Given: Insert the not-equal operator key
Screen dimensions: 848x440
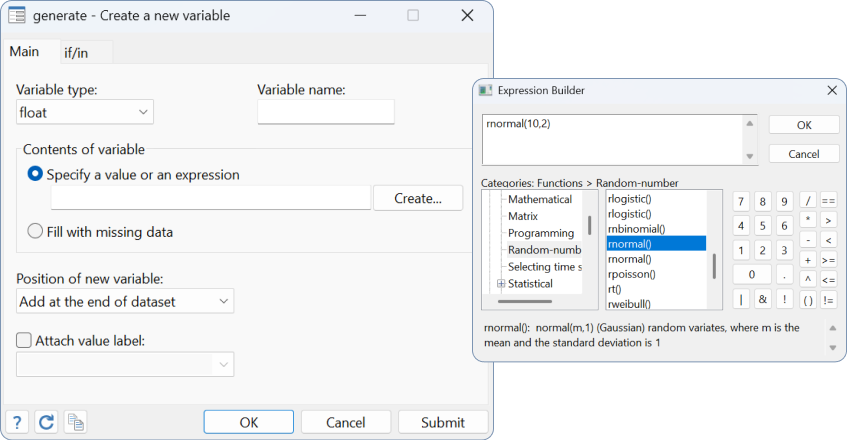Looking at the screenshot, I should (x=828, y=299).
